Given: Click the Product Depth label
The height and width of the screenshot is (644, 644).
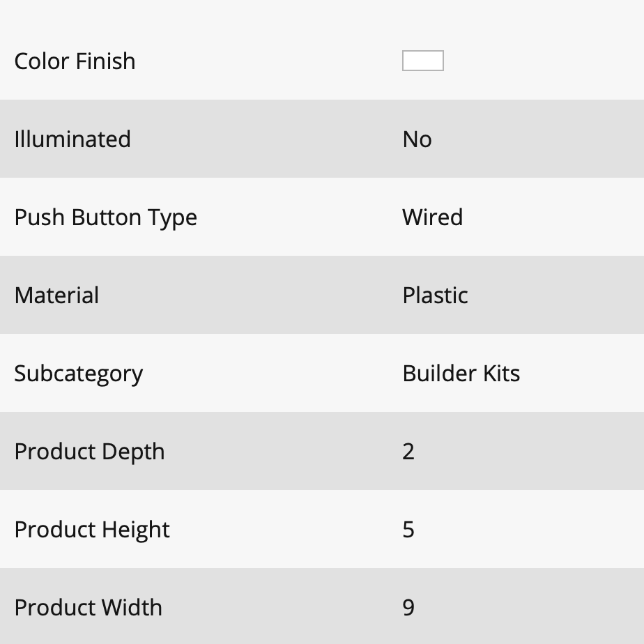Looking at the screenshot, I should (89, 452).
